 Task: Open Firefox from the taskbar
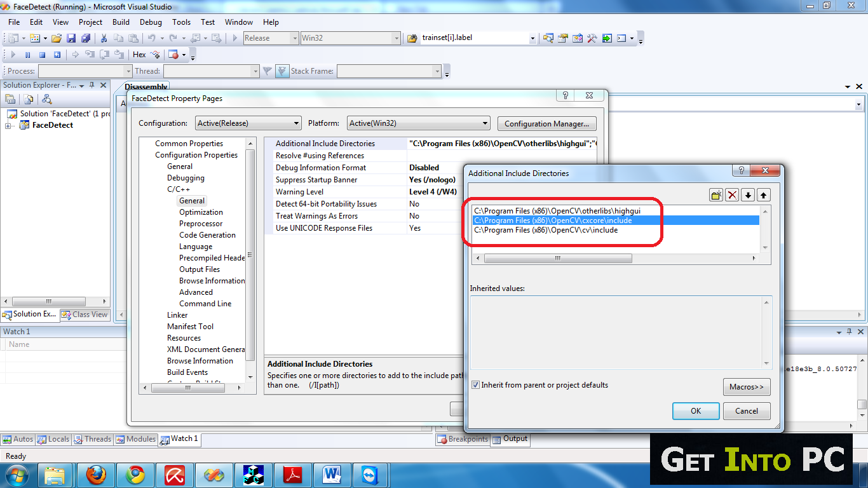click(96, 475)
